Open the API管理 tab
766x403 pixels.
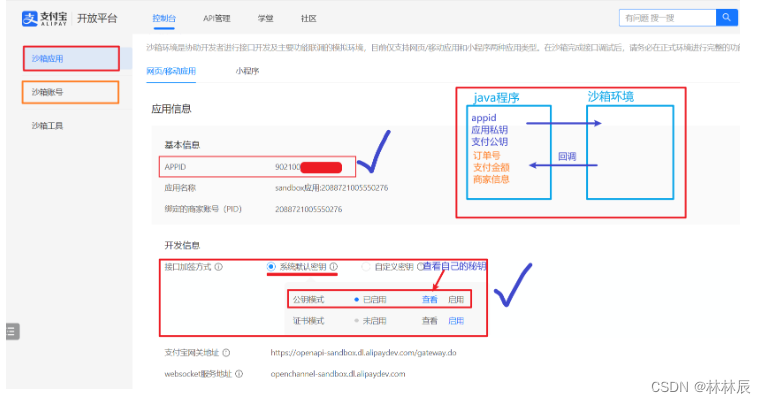tap(216, 19)
